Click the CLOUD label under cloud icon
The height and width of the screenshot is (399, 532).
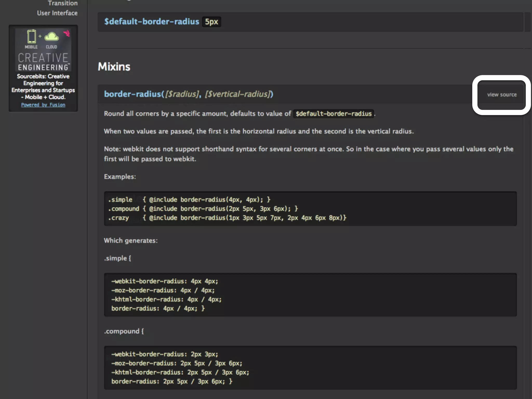tap(51, 47)
